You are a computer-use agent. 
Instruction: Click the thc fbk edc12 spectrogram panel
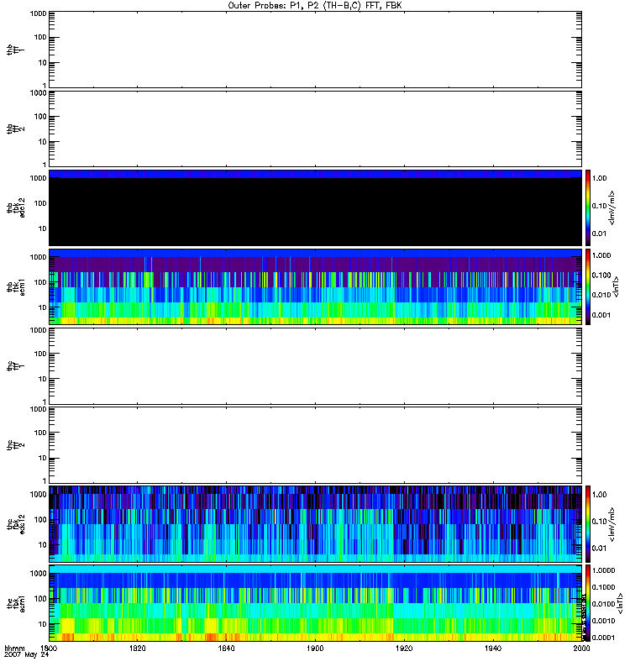[315, 523]
